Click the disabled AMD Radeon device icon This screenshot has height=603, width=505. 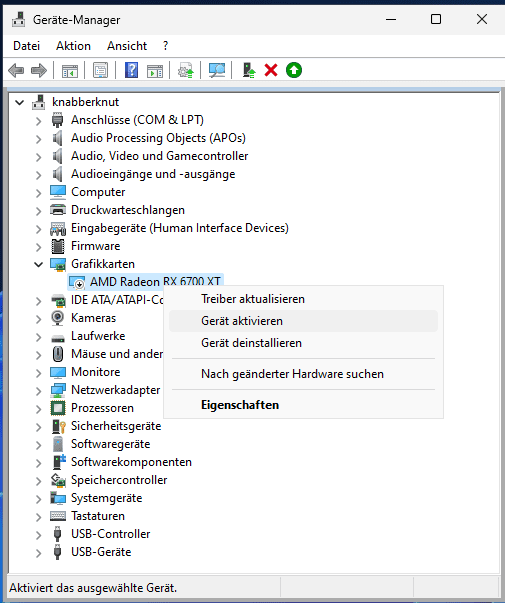pos(77,282)
